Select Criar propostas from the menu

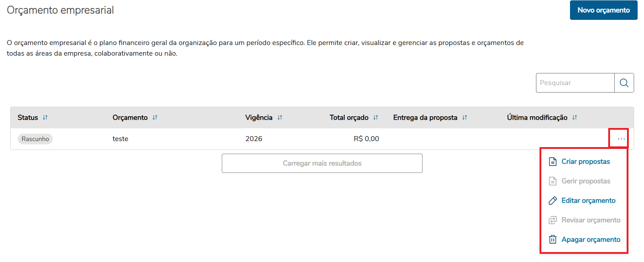pyautogui.click(x=586, y=162)
